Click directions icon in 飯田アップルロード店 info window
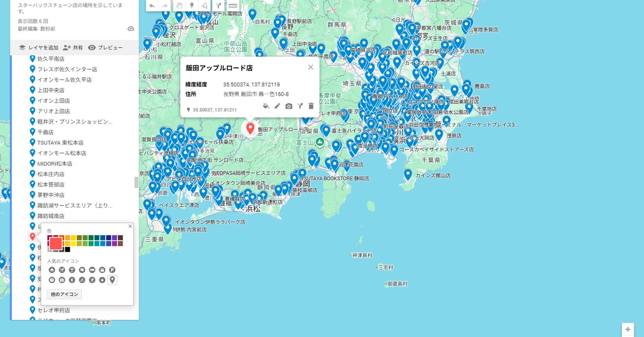 coord(300,106)
